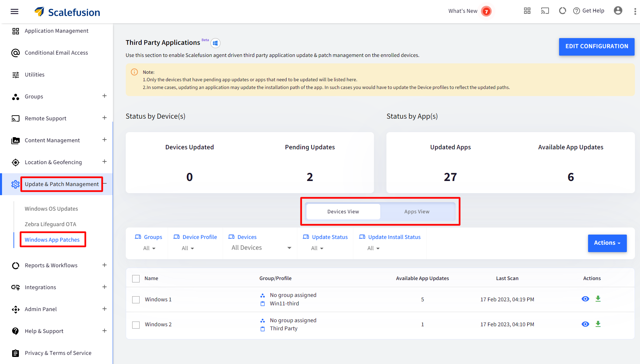Click the Privacy & Terms clipboard icon
The width and height of the screenshot is (640, 364).
(x=16, y=353)
